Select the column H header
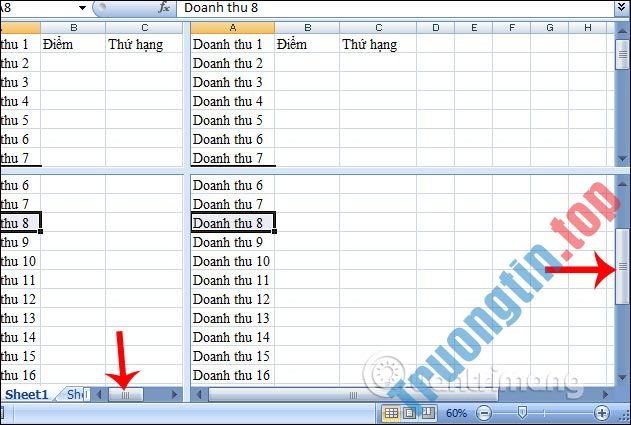The width and height of the screenshot is (631, 425). pos(588,28)
